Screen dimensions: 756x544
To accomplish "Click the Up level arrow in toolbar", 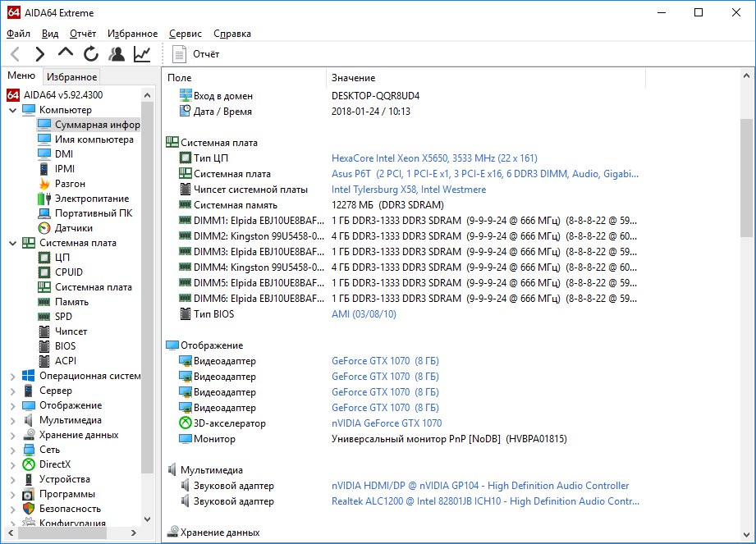I will (x=66, y=53).
